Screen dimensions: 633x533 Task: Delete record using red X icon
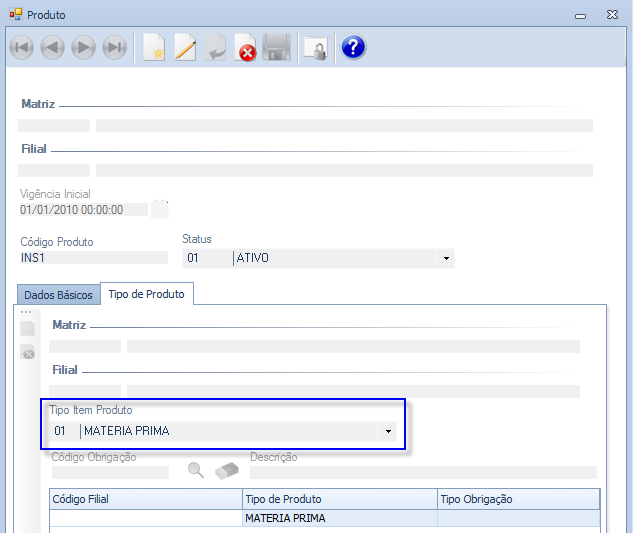click(245, 48)
